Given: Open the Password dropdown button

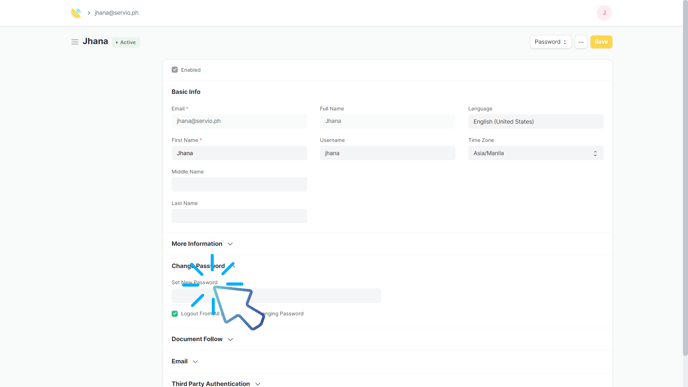Looking at the screenshot, I should 551,42.
